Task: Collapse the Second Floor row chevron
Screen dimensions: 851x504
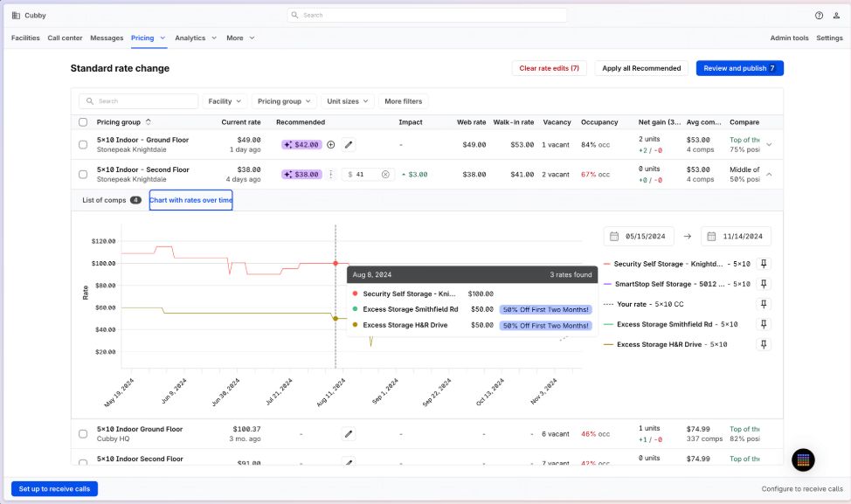Action: (x=769, y=175)
